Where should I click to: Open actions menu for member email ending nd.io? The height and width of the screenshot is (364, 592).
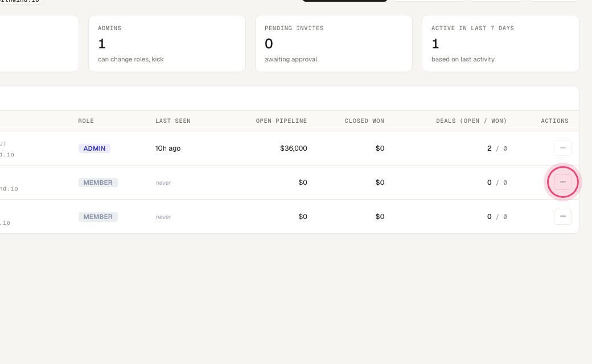point(562,182)
